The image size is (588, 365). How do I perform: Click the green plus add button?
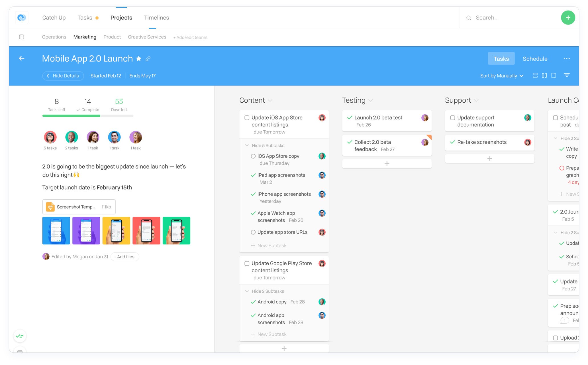tap(568, 18)
